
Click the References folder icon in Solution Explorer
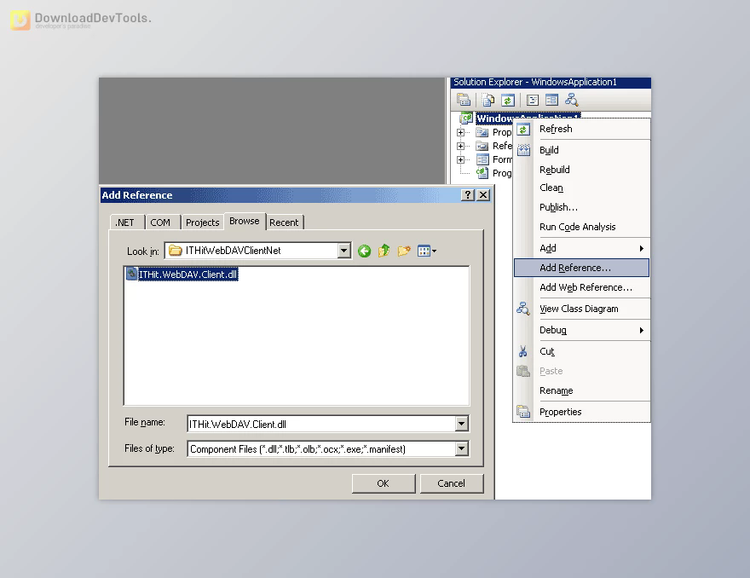(482, 146)
